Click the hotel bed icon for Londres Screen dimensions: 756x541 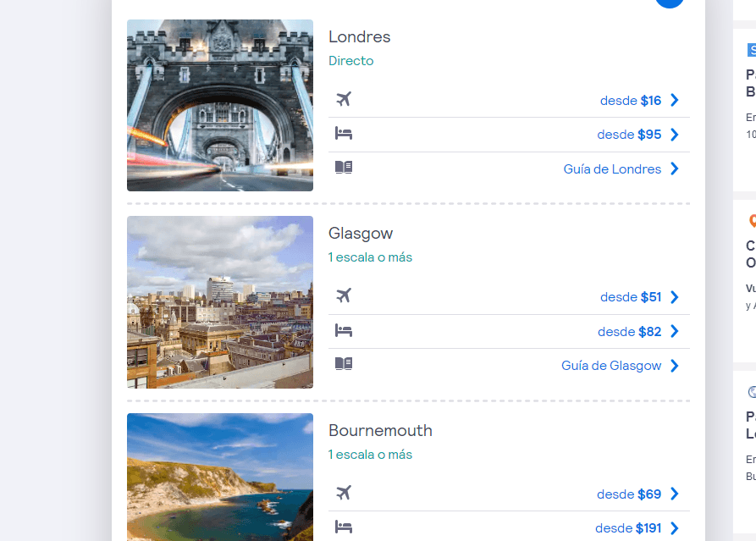(344, 134)
